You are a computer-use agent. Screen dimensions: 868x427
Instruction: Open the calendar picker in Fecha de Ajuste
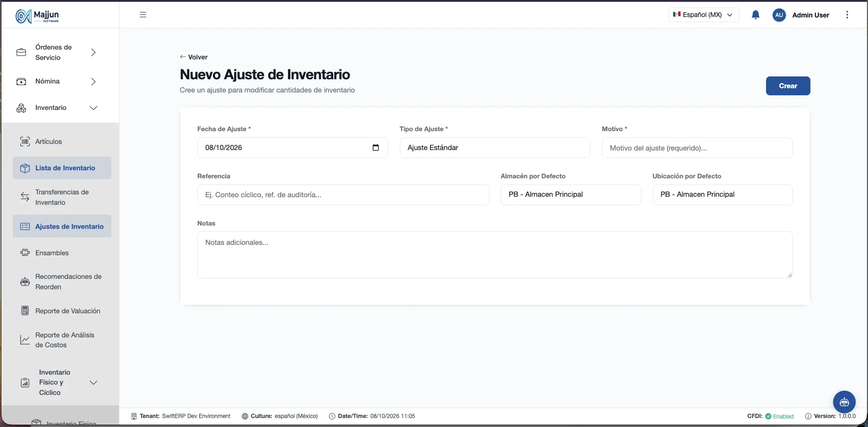click(376, 148)
